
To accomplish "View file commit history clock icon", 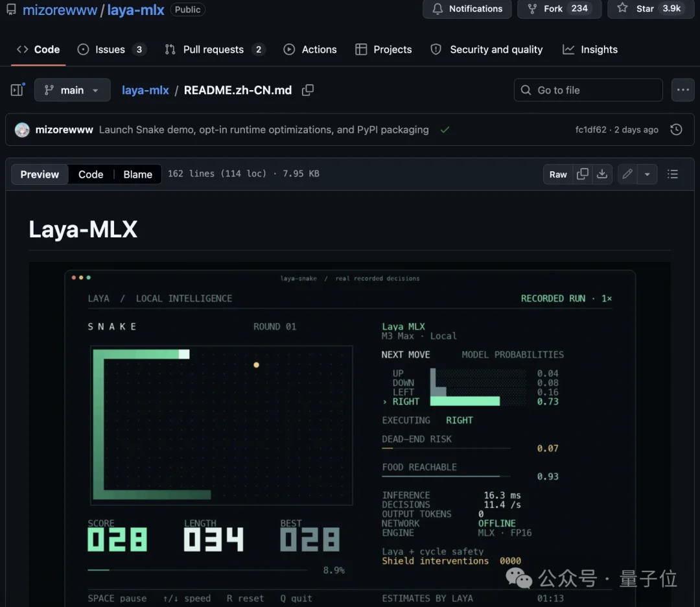I will (x=676, y=130).
